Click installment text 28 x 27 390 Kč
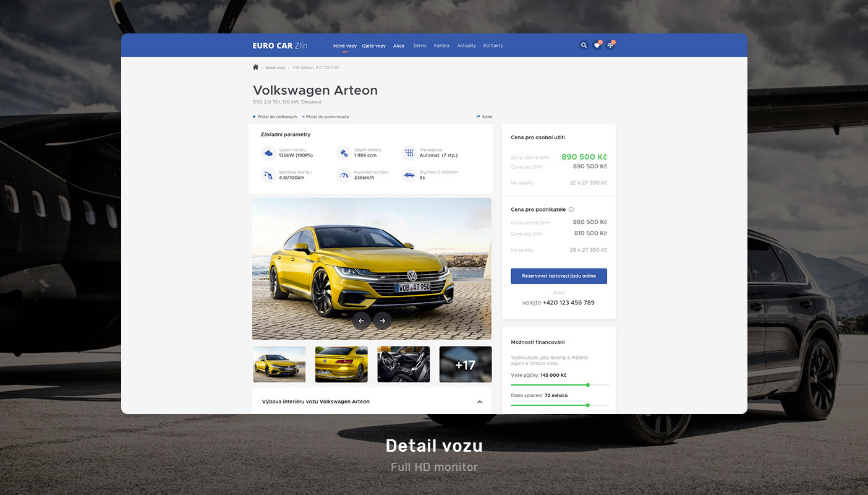Screen dimensions: 868x495 [589, 250]
